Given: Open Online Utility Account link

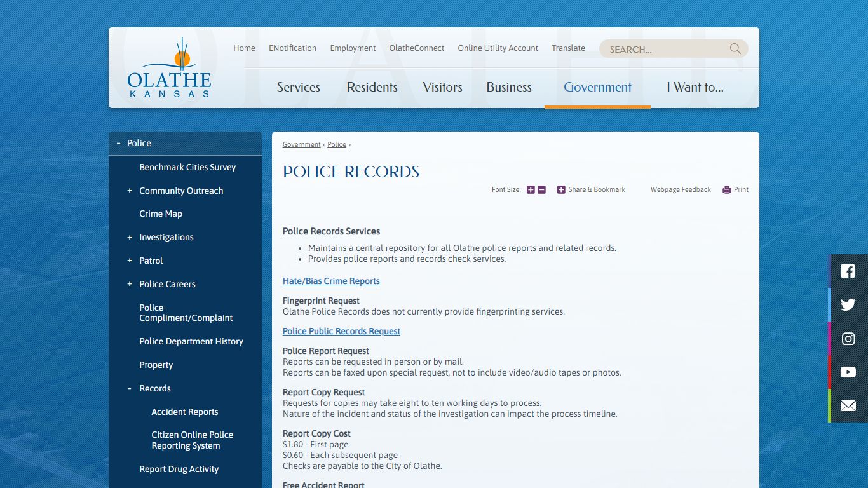Looking at the screenshot, I should click(498, 48).
